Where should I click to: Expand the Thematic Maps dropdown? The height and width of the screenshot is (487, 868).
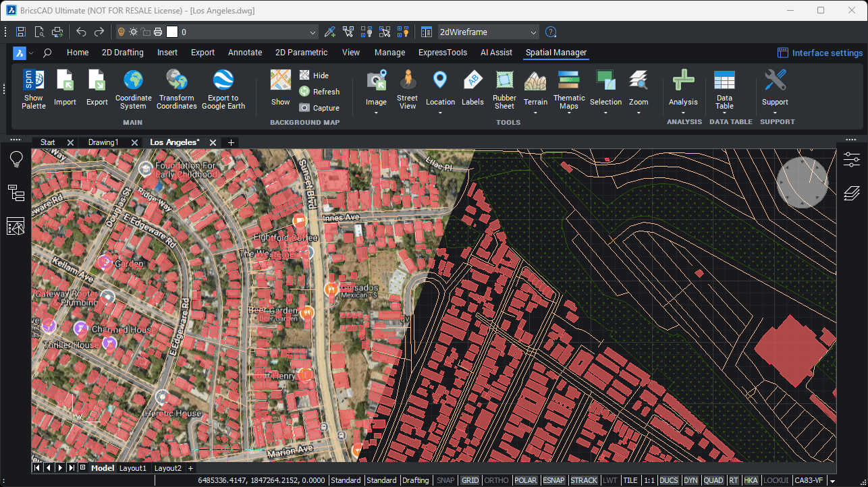click(x=569, y=114)
